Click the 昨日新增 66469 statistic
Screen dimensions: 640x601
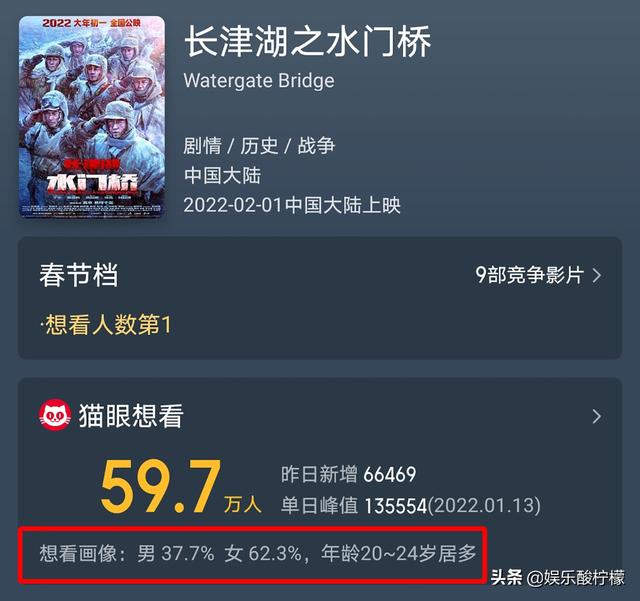pyautogui.click(x=349, y=474)
